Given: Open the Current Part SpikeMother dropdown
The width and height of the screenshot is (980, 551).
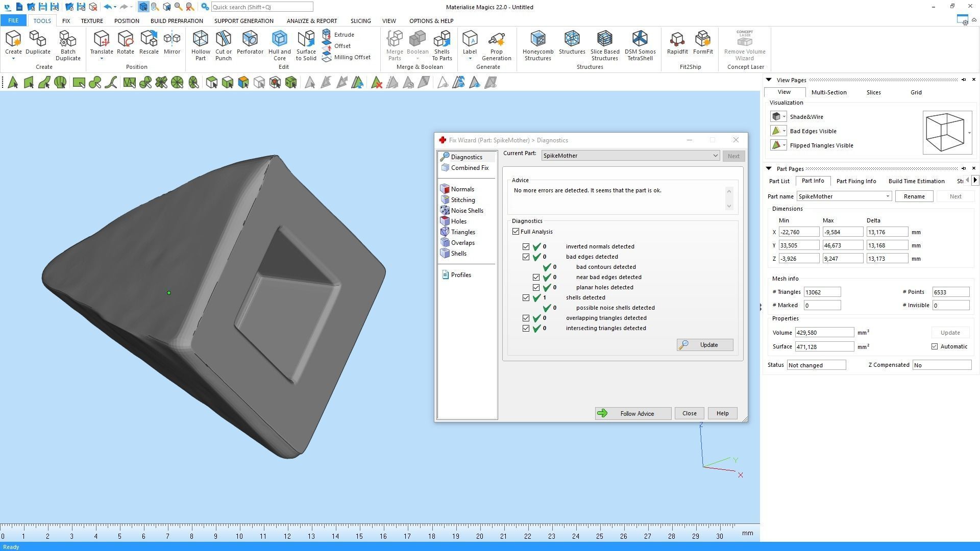Looking at the screenshot, I should [715, 156].
